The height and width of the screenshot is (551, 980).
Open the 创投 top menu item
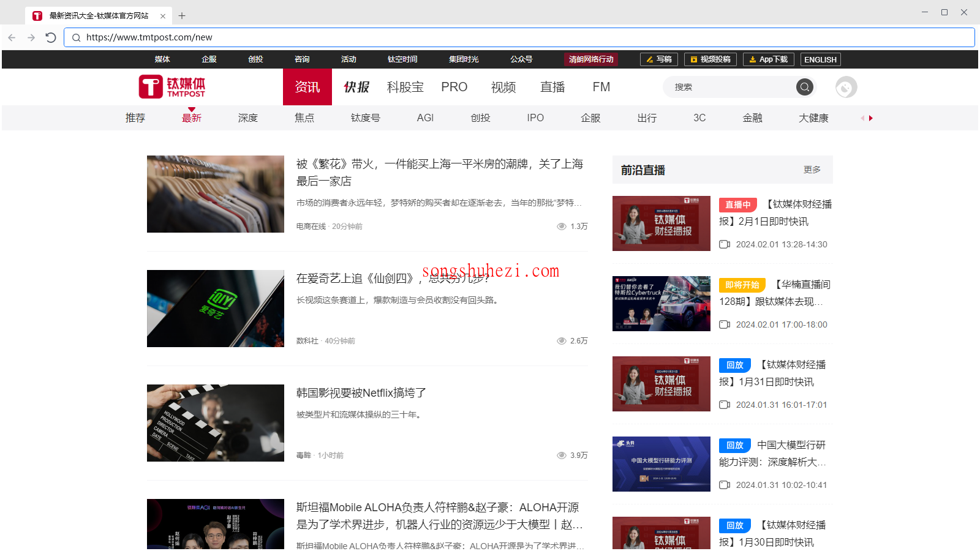point(255,59)
